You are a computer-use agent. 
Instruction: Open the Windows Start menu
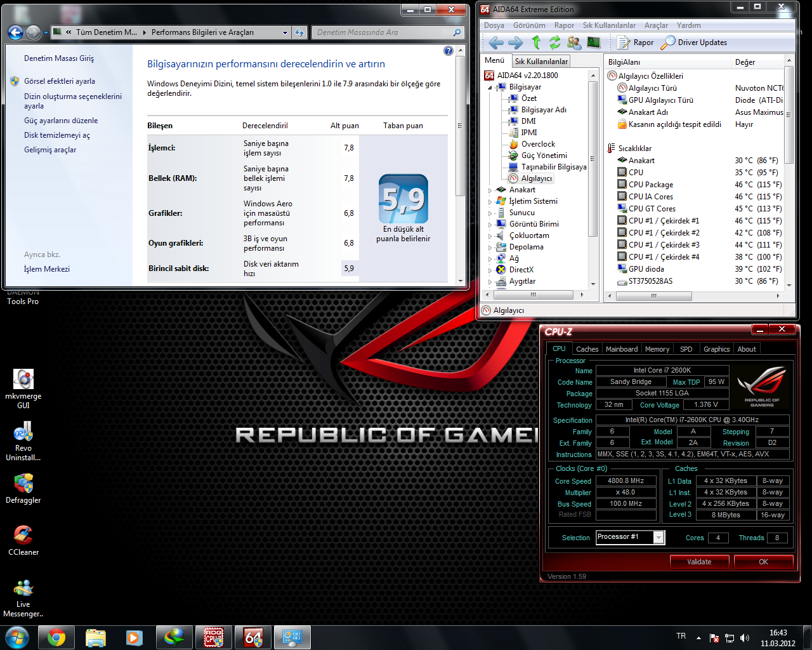click(x=16, y=637)
